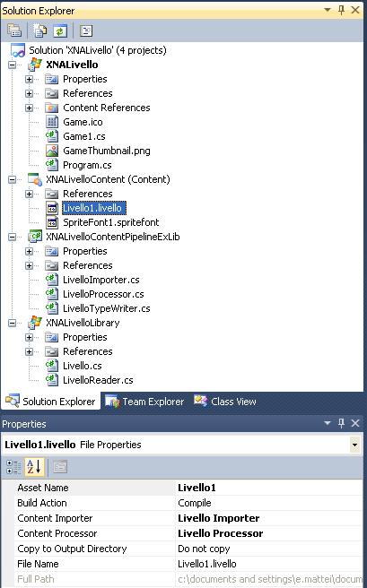Click the View Class Diagram toolbar icon
This screenshot has width=367, height=588.
coord(86,30)
